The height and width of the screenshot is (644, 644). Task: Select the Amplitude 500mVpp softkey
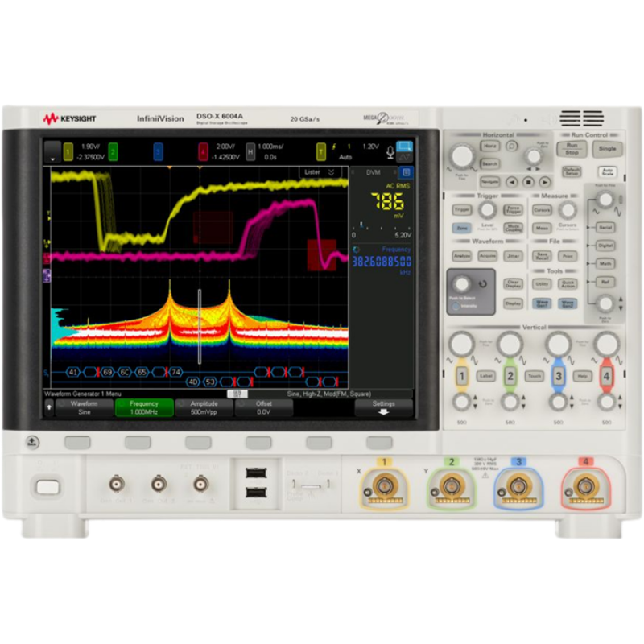tap(204, 408)
